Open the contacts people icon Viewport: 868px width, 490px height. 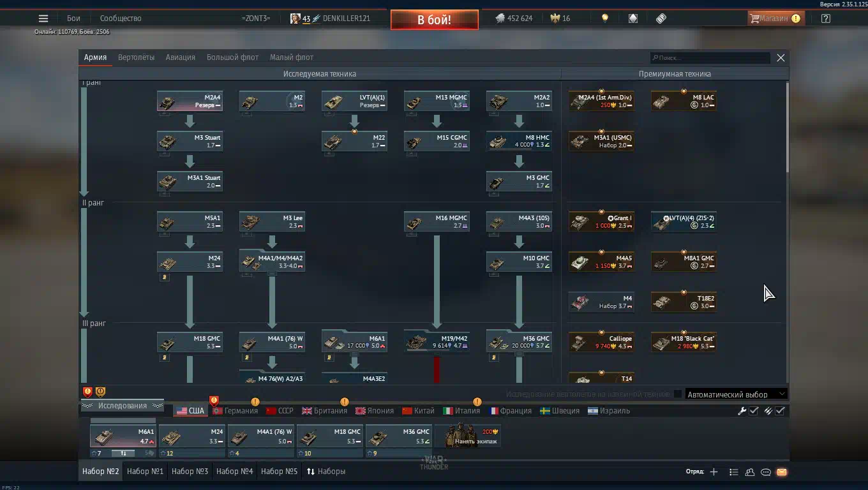pyautogui.click(x=750, y=472)
